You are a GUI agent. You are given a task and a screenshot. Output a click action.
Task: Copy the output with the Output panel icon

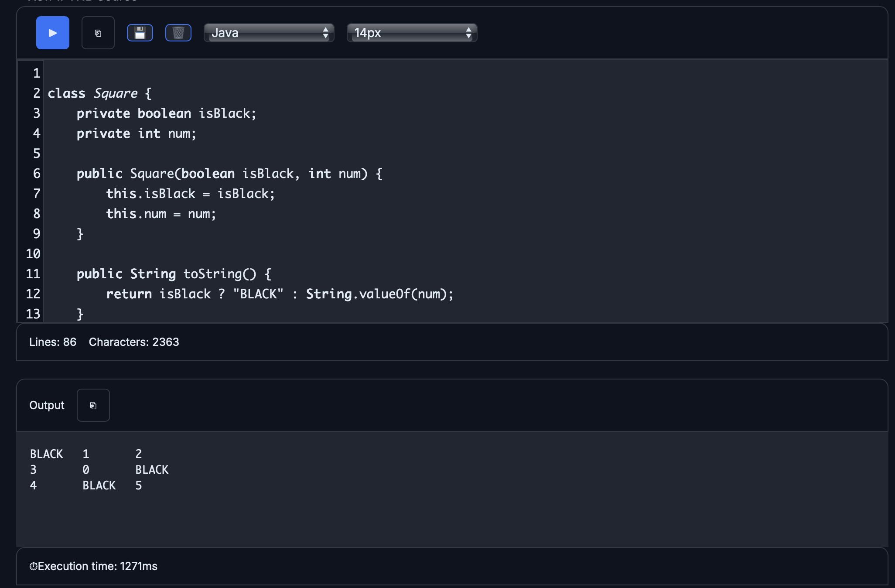pos(93,405)
